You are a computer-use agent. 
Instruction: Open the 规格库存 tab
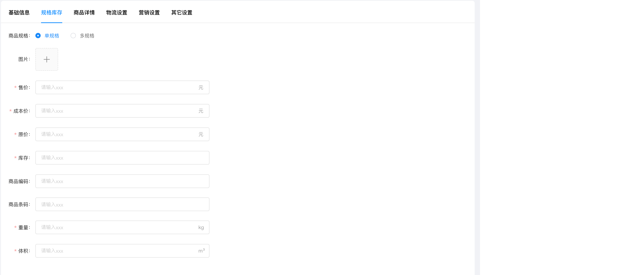point(51,12)
